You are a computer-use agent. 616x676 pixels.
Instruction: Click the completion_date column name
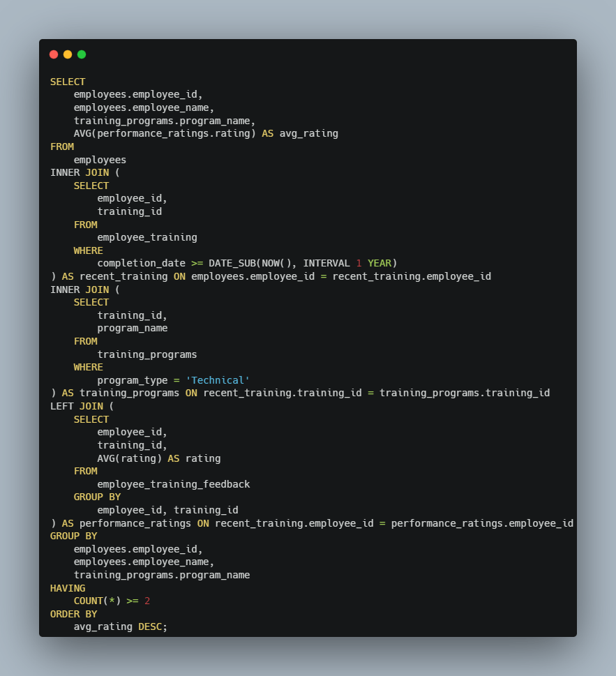(141, 263)
